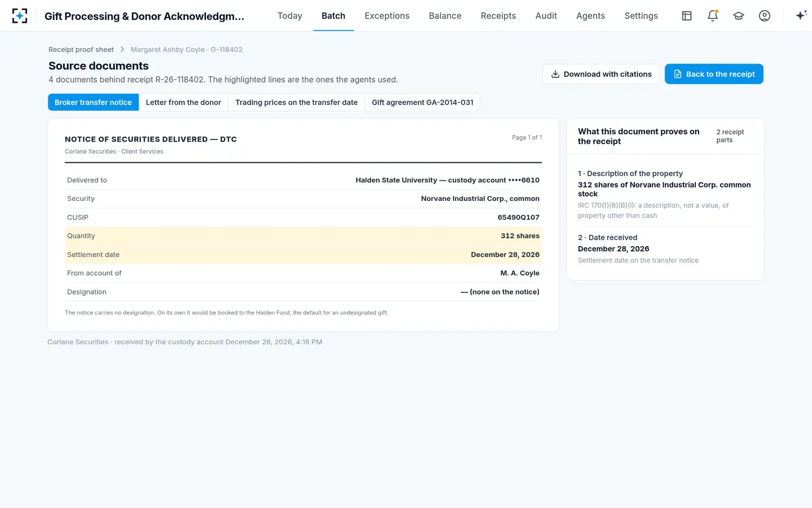Open Gift agreement GA-2014-031 tab
This screenshot has width=812, height=508.
[x=422, y=102]
